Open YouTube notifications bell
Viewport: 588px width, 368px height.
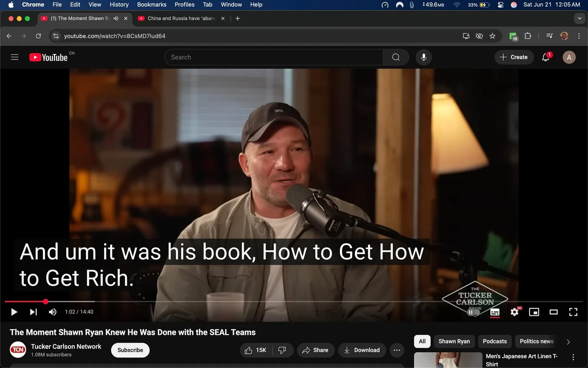click(546, 57)
